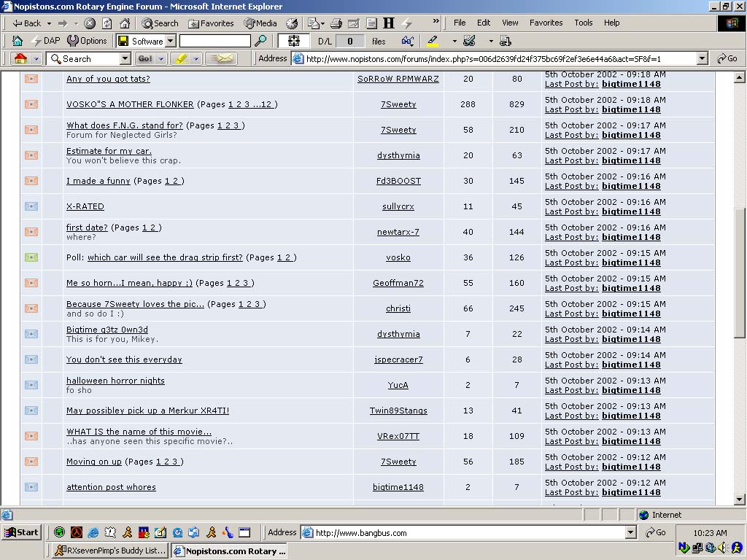The height and width of the screenshot is (560, 747).
Task: Click the envelope mail toolbar button
Action: click(x=221, y=58)
